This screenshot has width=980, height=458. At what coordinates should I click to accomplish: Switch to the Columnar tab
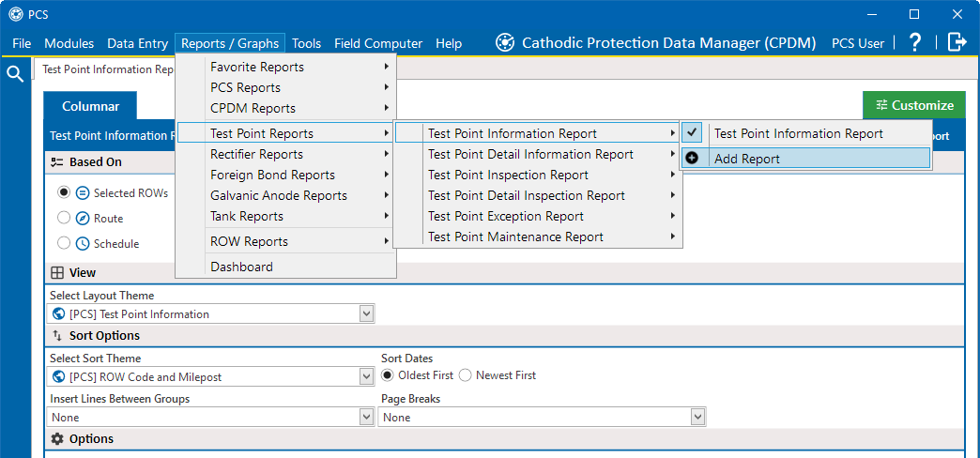91,106
